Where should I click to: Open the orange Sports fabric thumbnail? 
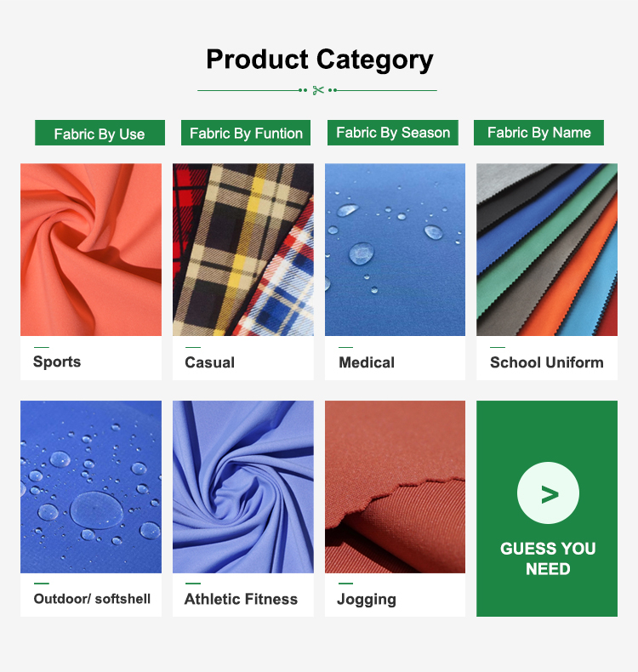pos(91,249)
